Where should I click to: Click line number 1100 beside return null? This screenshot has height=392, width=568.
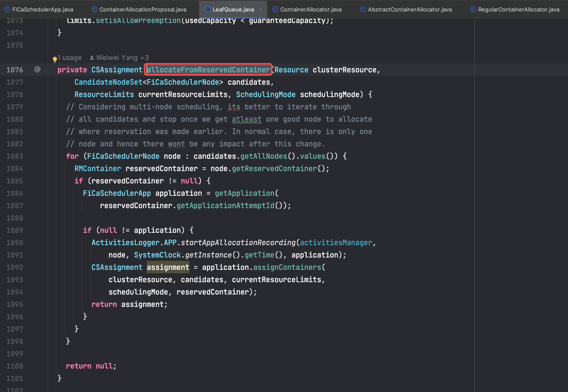click(x=15, y=366)
